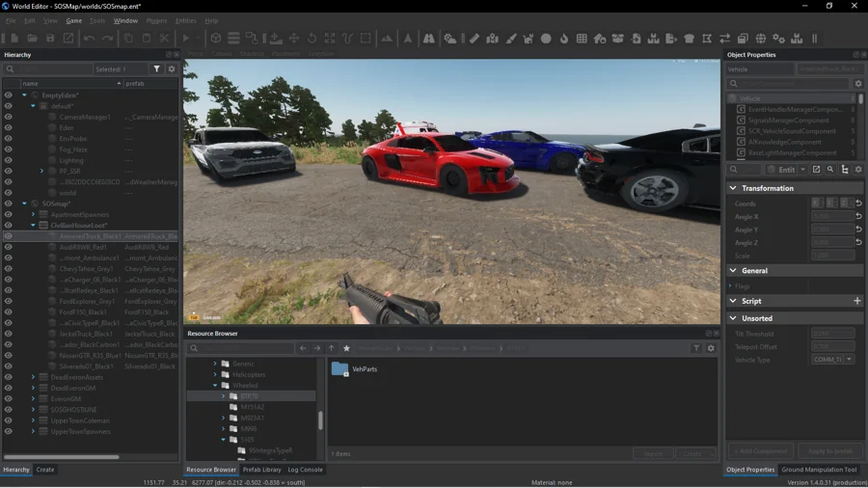Collapse the CivilianHouseLoot layer

(33, 225)
